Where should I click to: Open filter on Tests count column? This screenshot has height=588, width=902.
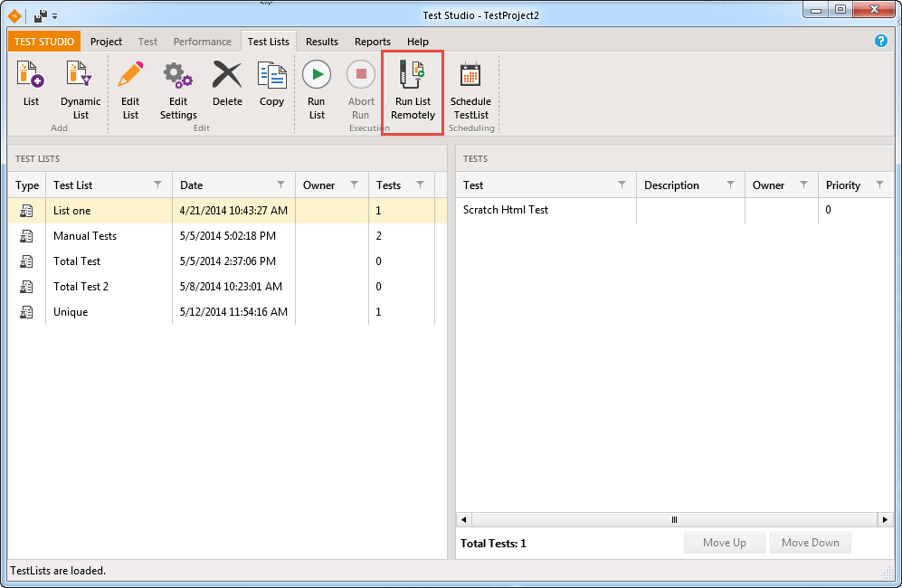(x=421, y=185)
